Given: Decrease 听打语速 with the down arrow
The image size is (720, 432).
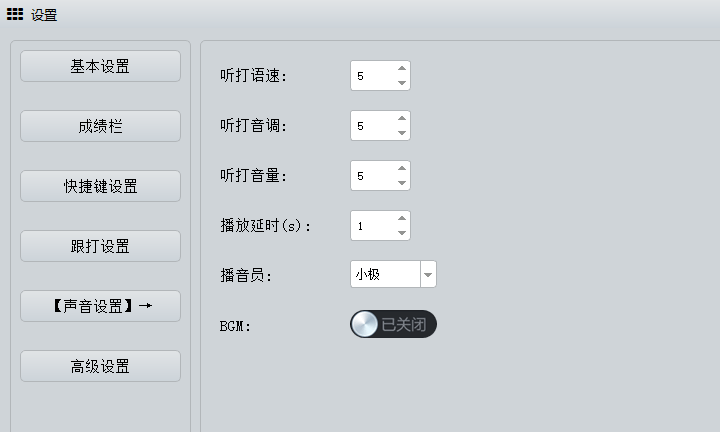Looking at the screenshot, I should click(x=401, y=83).
